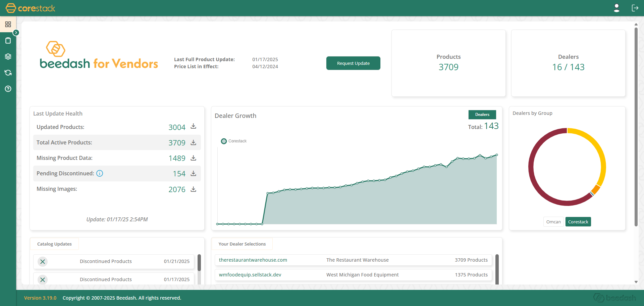Screen dimensions: 644x306
Task: Open the layers stack icon in sidebar
Action: [8, 56]
